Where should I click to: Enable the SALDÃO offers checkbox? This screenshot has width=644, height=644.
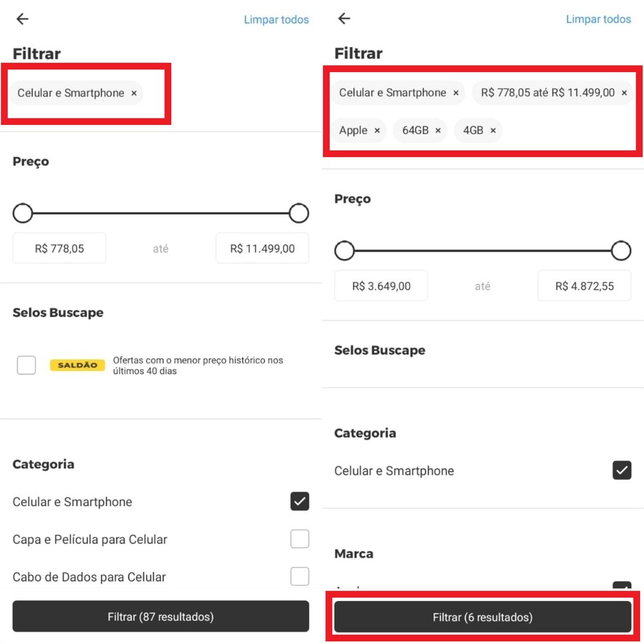[x=26, y=365]
